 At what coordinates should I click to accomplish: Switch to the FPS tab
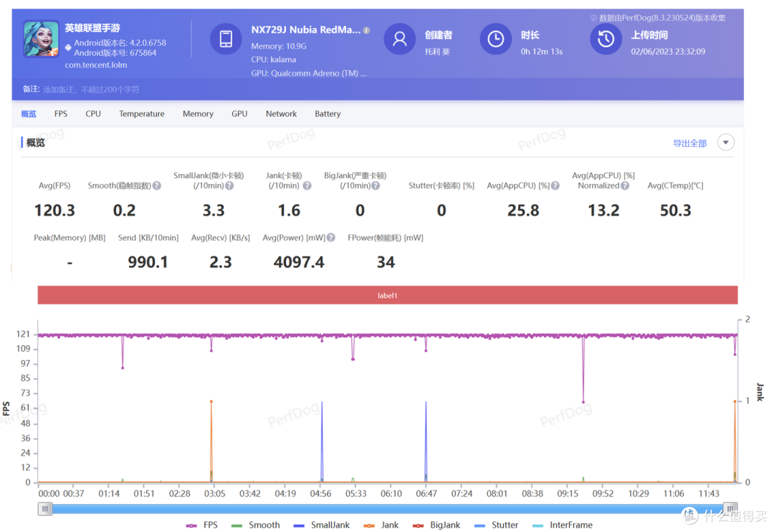[61, 114]
